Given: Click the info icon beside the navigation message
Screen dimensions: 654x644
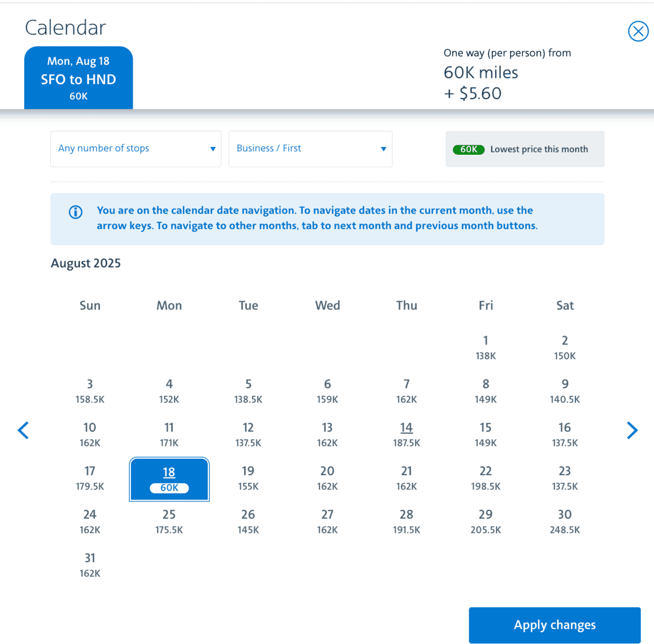Looking at the screenshot, I should [x=75, y=212].
